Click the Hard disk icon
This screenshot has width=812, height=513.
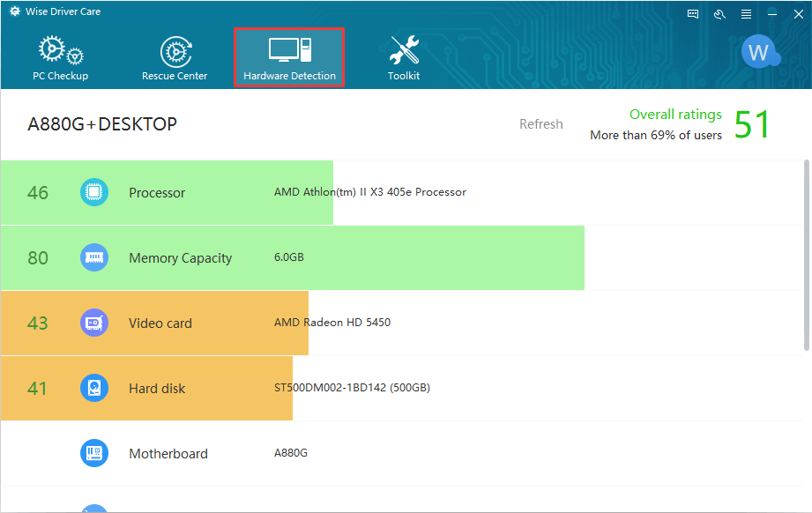(x=94, y=388)
